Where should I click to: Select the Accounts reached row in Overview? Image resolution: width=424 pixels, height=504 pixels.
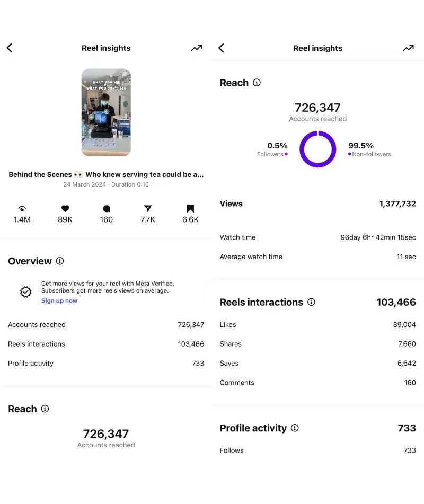(106, 325)
